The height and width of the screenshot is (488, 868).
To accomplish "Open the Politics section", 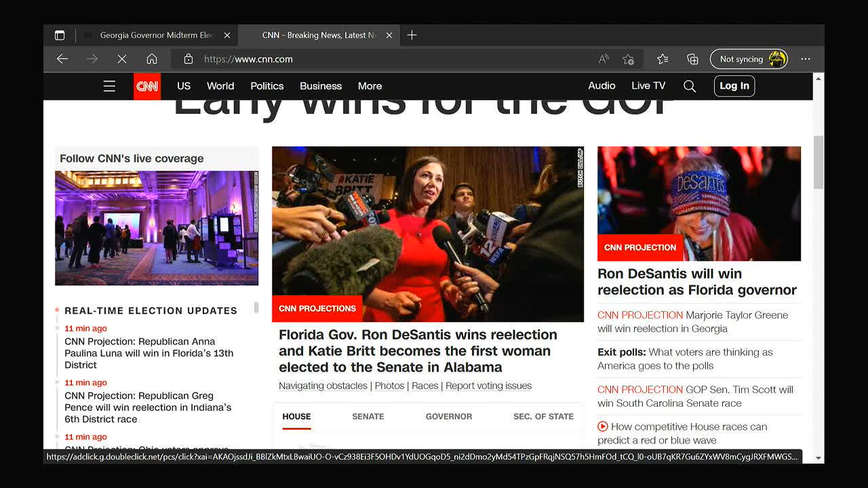I will tap(267, 86).
